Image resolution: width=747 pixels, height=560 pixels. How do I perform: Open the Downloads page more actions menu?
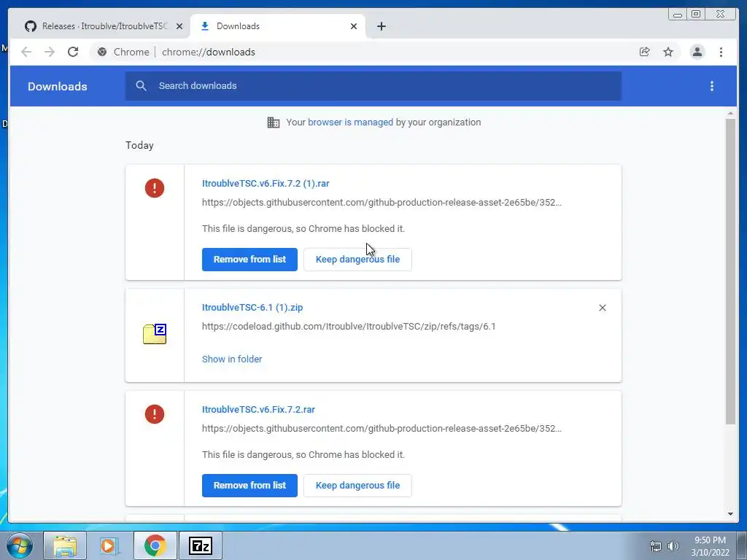click(x=712, y=86)
